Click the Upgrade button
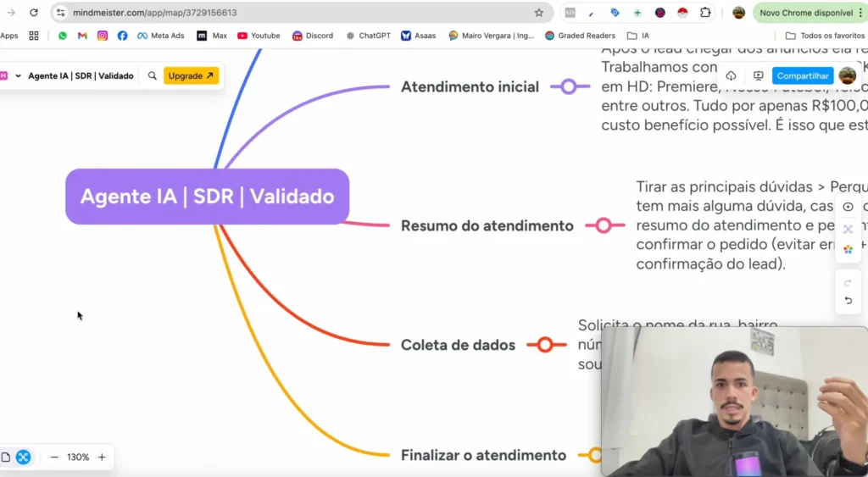This screenshot has width=868, height=477. (191, 75)
